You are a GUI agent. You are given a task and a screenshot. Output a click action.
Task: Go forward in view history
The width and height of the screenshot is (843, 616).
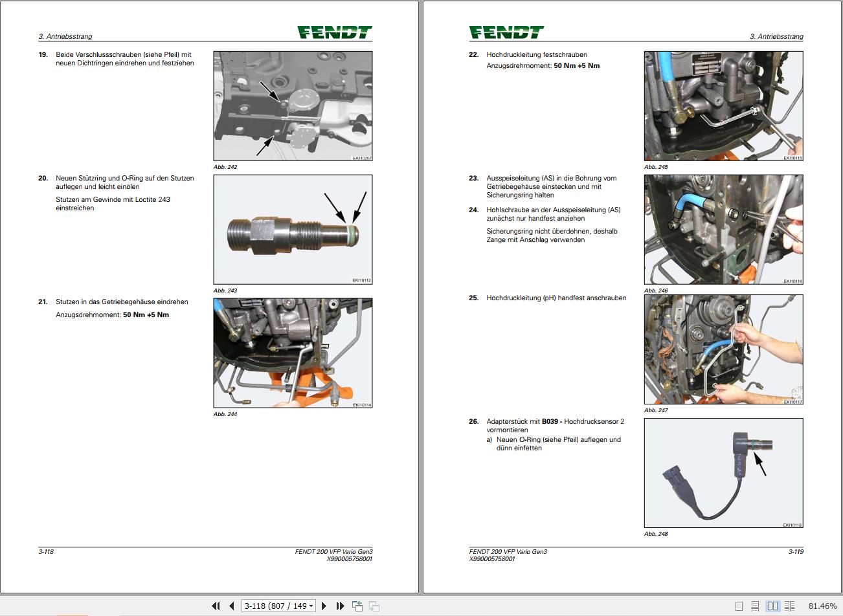(x=374, y=606)
